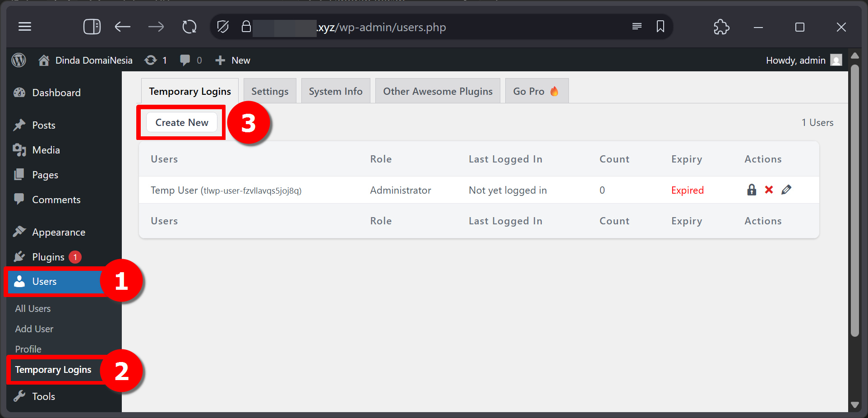Click the 1 Users count label
Image resolution: width=868 pixels, height=418 pixels.
817,122
